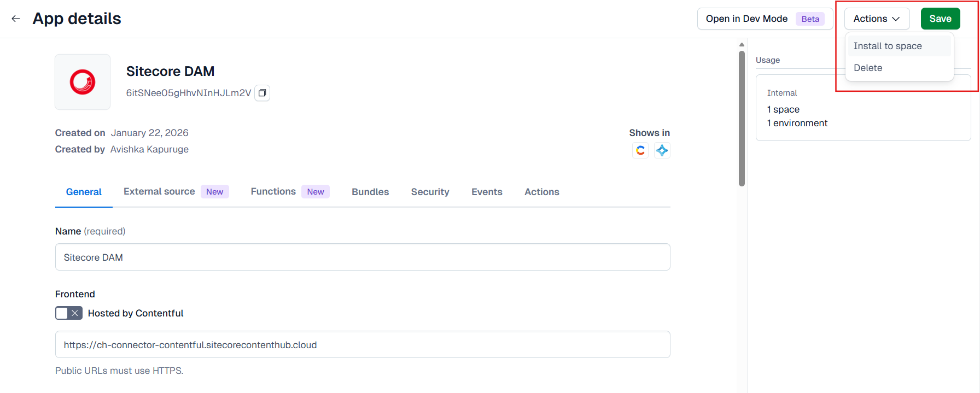Open in Dev Mode button
The height and width of the screenshot is (393, 980).
[x=765, y=19]
